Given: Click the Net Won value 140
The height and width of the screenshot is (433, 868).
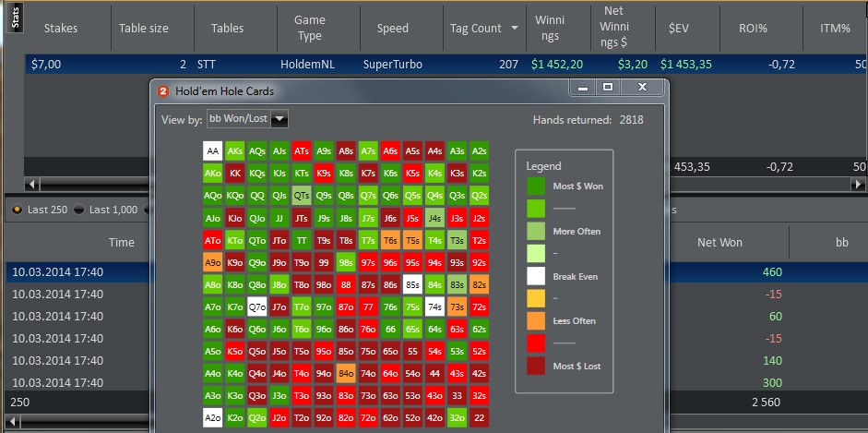Looking at the screenshot, I should coord(772,360).
